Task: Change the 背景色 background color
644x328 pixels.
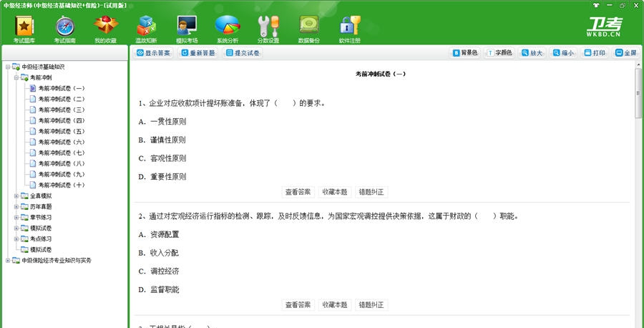Action: click(465, 53)
